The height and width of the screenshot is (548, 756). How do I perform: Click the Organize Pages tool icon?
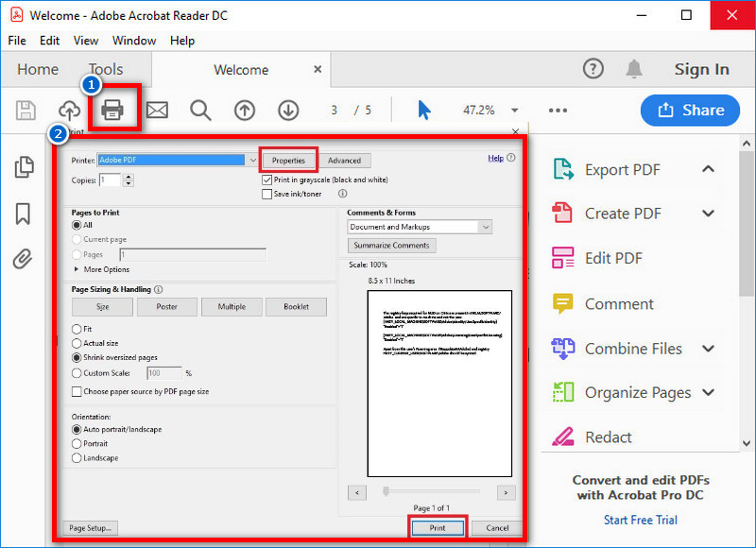pyautogui.click(x=562, y=392)
